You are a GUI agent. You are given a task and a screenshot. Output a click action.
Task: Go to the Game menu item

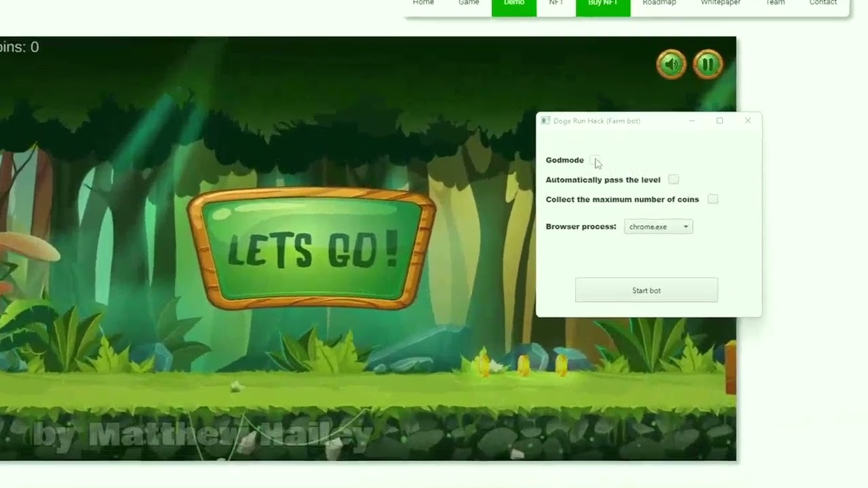469,3
